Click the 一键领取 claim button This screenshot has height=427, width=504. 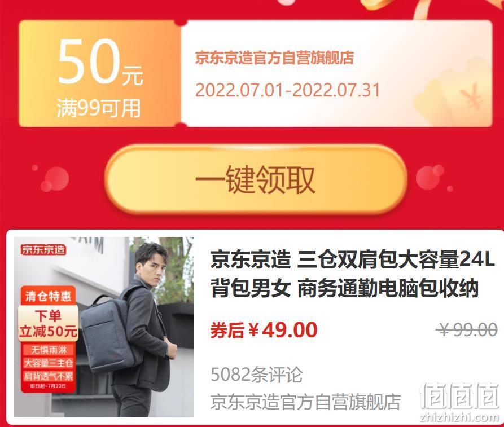click(x=256, y=179)
